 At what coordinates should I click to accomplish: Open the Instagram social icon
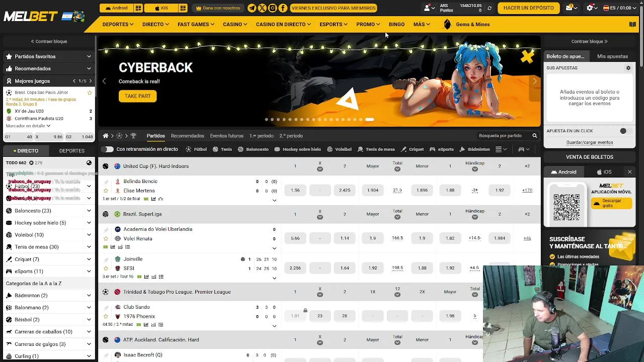pyautogui.click(x=273, y=8)
